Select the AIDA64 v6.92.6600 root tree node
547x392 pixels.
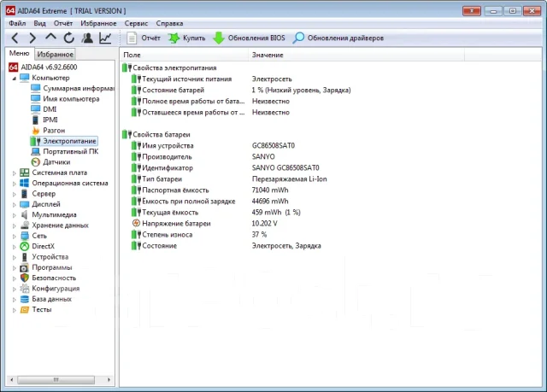[43, 67]
